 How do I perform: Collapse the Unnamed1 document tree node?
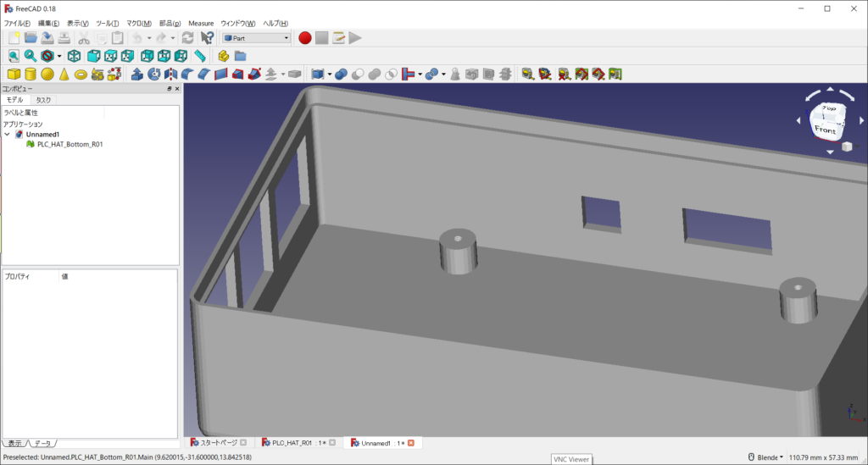pyautogui.click(x=8, y=135)
